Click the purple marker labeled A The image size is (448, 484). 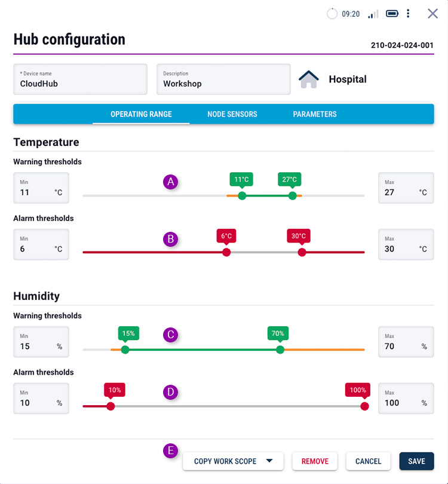tap(171, 182)
